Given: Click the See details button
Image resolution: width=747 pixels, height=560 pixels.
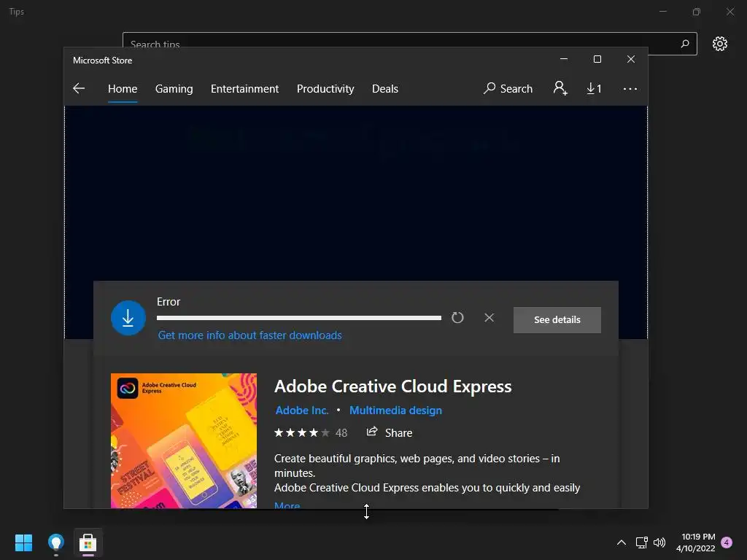Looking at the screenshot, I should click(x=557, y=320).
